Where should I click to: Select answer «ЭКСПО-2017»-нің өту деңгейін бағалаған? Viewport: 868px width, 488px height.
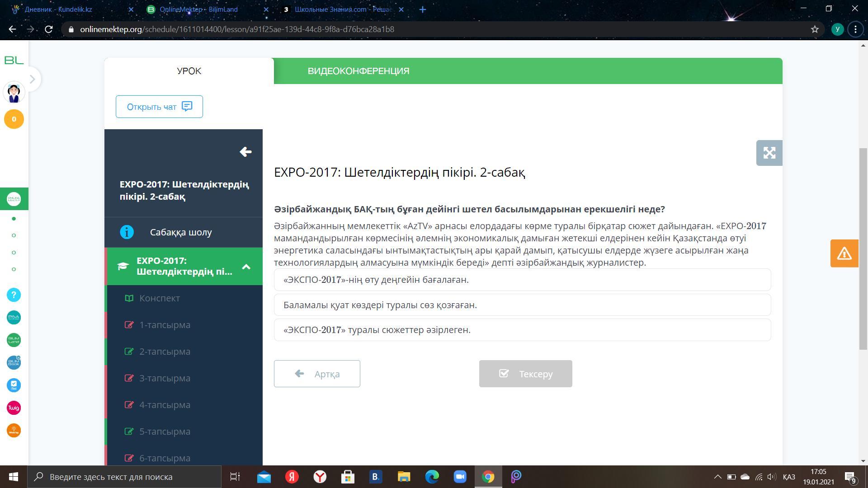[522, 280]
